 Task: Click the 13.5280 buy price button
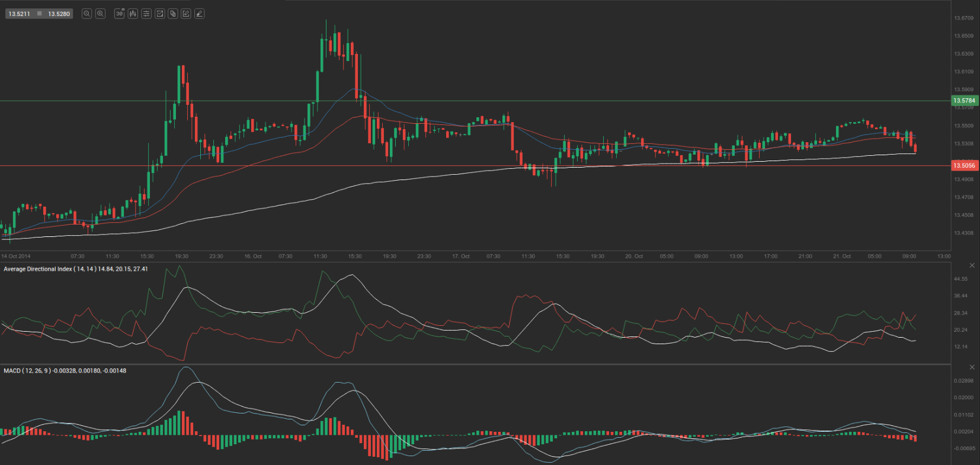[59, 14]
